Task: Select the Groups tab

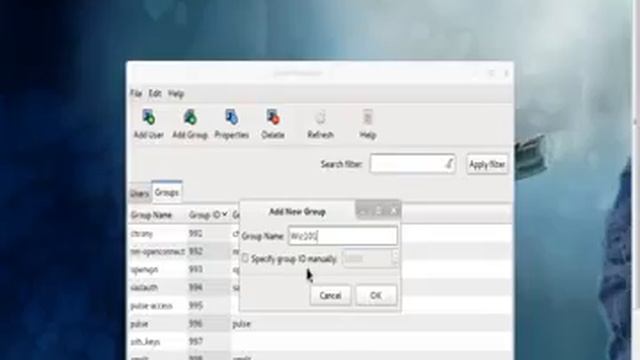Action: point(167,192)
